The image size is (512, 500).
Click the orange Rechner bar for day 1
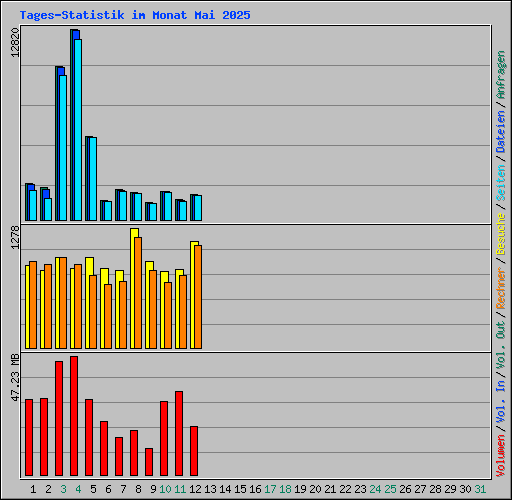click(33, 305)
